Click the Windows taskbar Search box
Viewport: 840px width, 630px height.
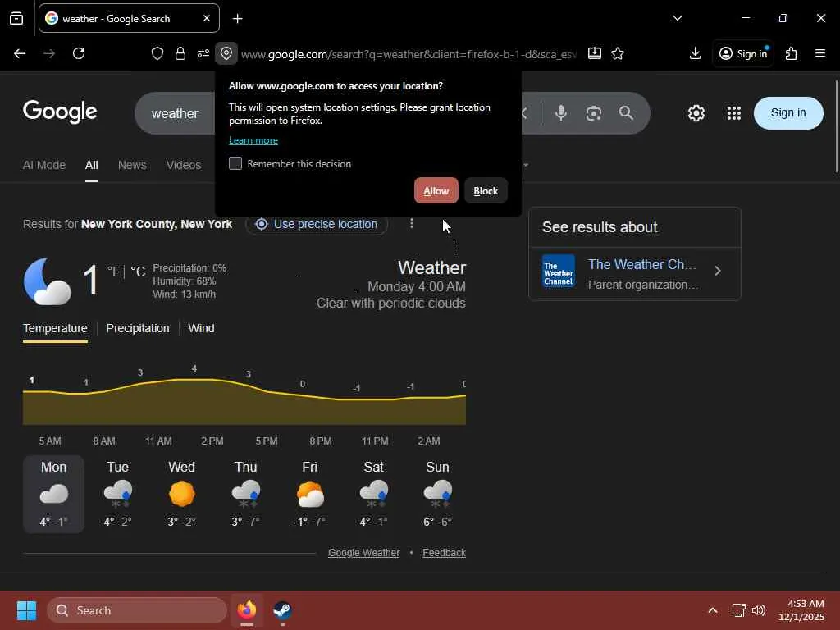point(137,610)
